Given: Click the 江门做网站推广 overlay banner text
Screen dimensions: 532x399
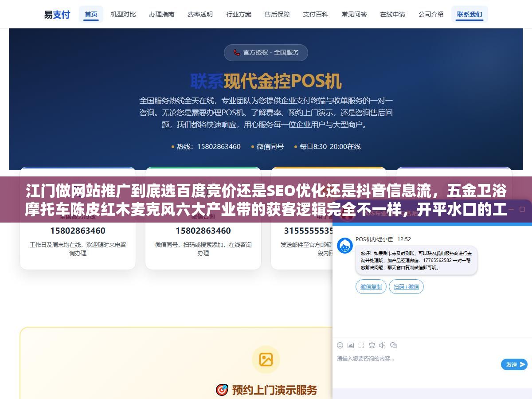Looking at the screenshot, I should tap(266, 200).
